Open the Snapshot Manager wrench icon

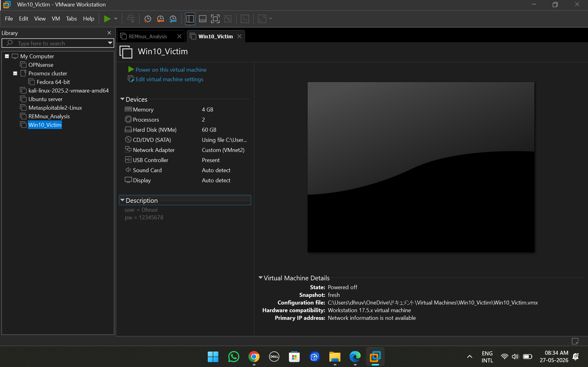pyautogui.click(x=173, y=19)
